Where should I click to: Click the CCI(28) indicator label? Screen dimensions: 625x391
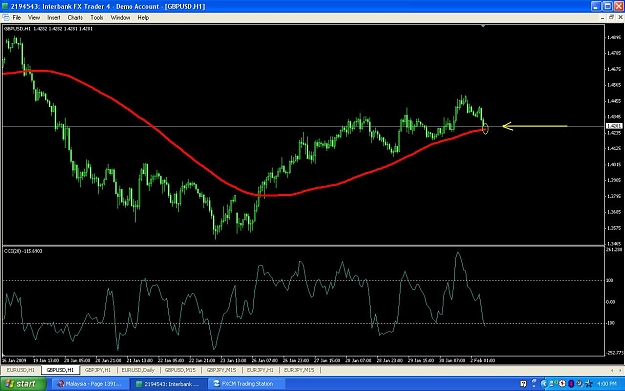click(x=23, y=251)
